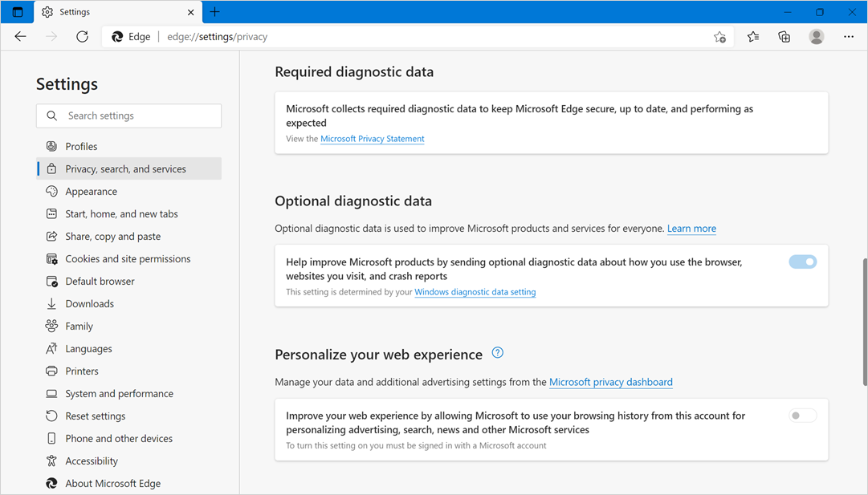Viewport: 868px width, 495px height.
Task: Open Cookies and site permissions via its icon
Action: click(x=51, y=258)
